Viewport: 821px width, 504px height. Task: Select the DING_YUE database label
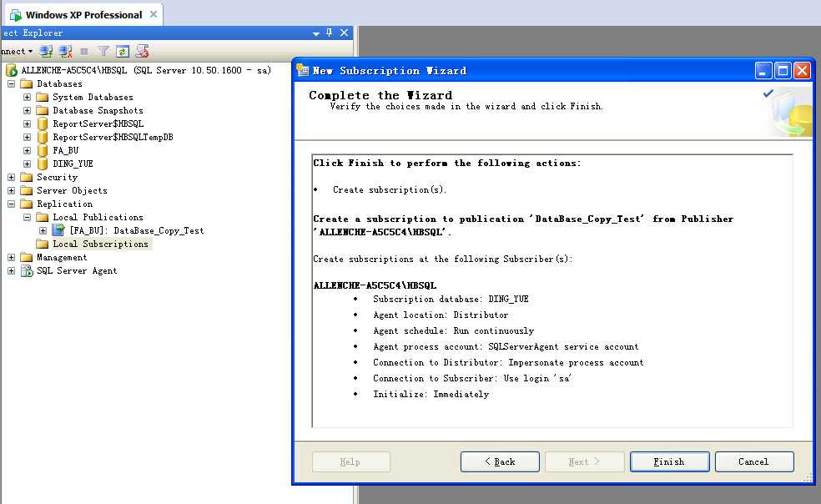point(73,164)
